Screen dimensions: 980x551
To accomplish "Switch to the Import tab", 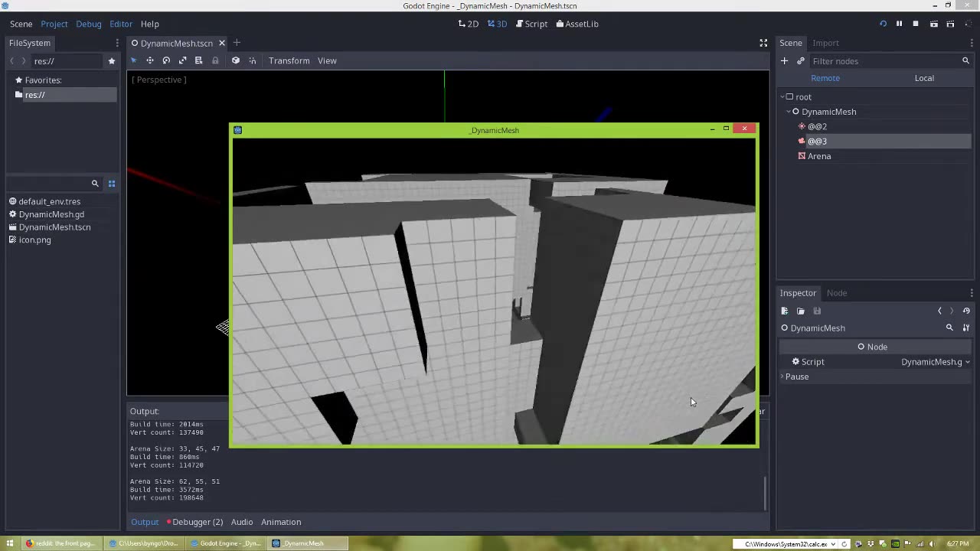I will coord(825,43).
